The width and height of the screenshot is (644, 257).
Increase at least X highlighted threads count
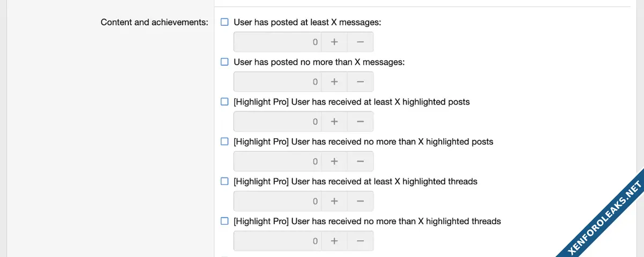tap(334, 201)
